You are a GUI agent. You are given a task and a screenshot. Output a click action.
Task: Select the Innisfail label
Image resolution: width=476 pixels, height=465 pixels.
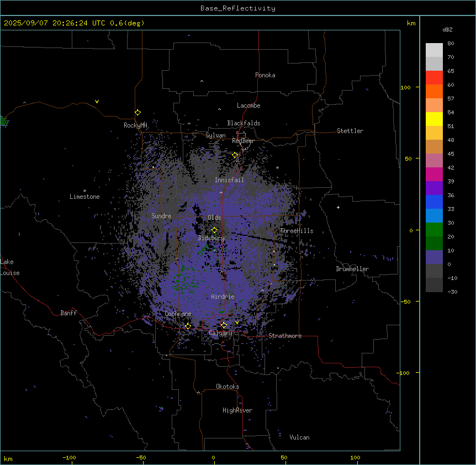tap(229, 180)
